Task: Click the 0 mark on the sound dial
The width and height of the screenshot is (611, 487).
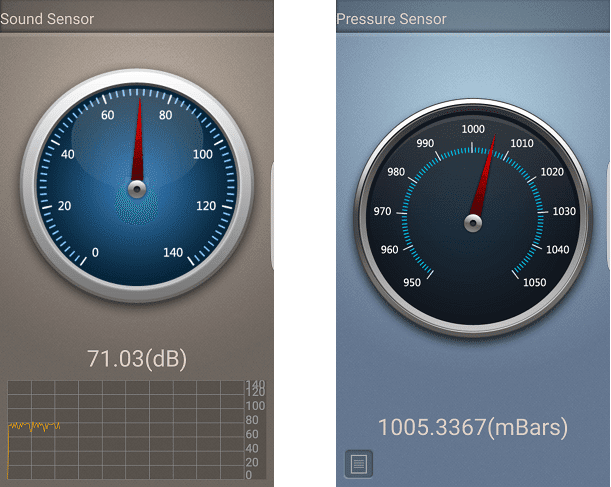Action: [x=95, y=252]
